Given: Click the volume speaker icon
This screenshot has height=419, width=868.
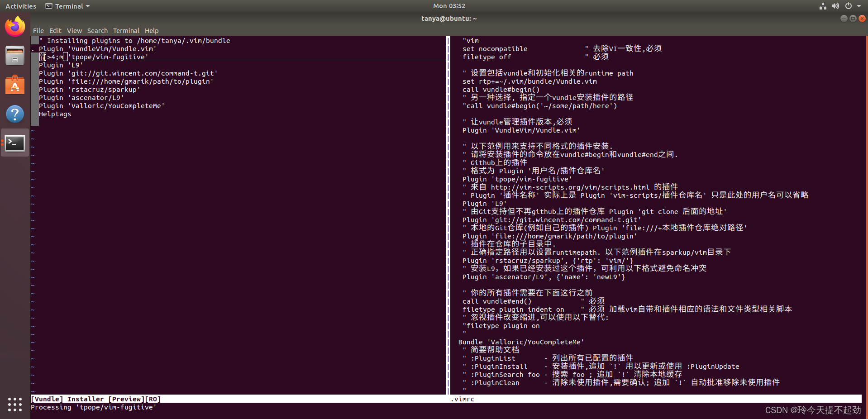Looking at the screenshot, I should click(x=835, y=6).
